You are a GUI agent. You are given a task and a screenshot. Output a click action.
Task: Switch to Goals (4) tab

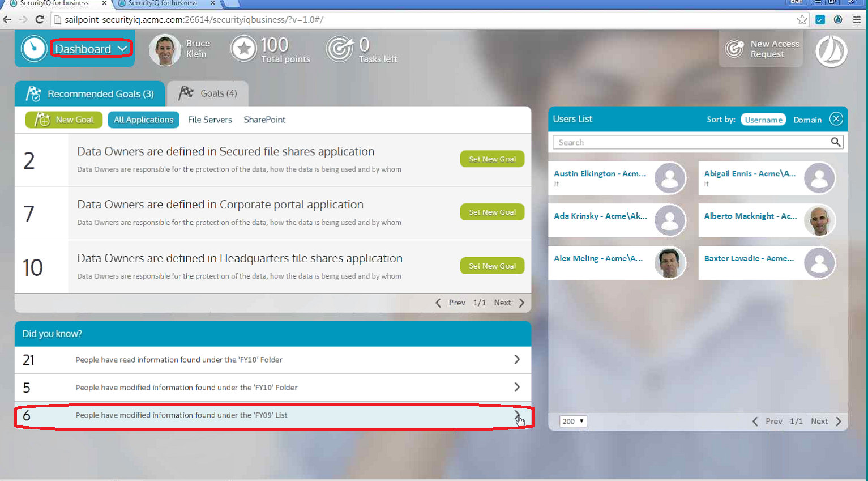coord(208,93)
